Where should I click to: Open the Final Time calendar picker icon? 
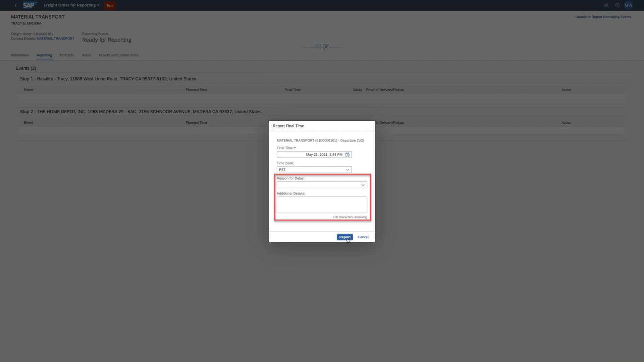point(347,155)
